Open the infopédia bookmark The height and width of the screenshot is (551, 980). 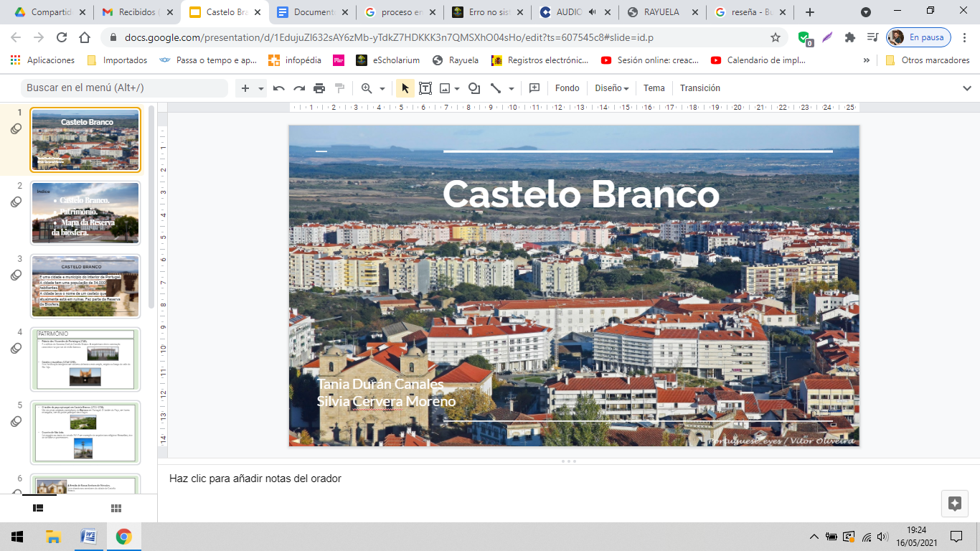tap(295, 60)
